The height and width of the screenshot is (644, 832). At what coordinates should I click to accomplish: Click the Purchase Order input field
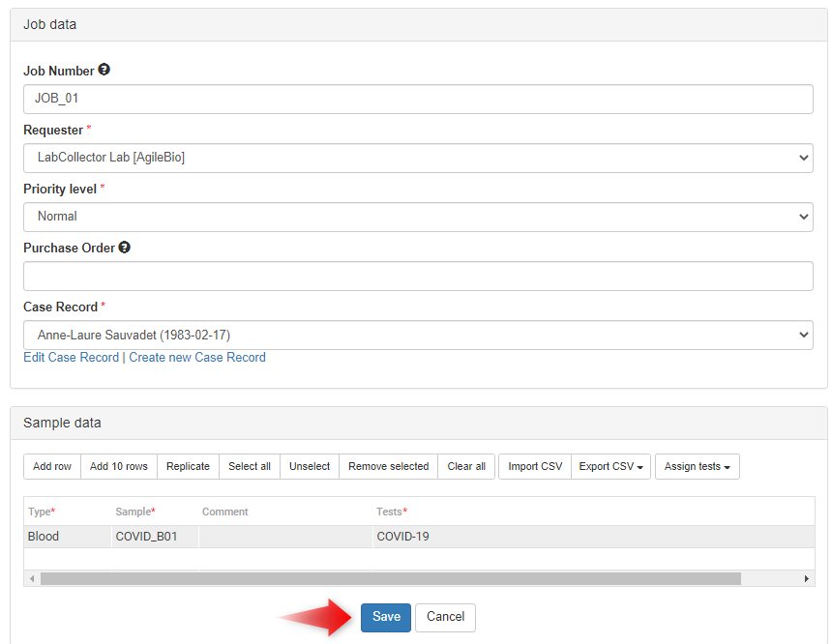coord(418,276)
